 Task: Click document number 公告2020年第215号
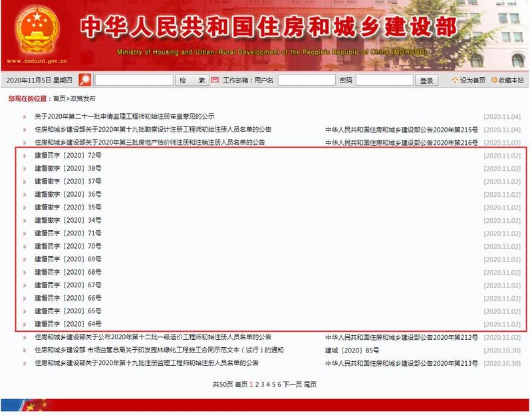click(x=402, y=130)
